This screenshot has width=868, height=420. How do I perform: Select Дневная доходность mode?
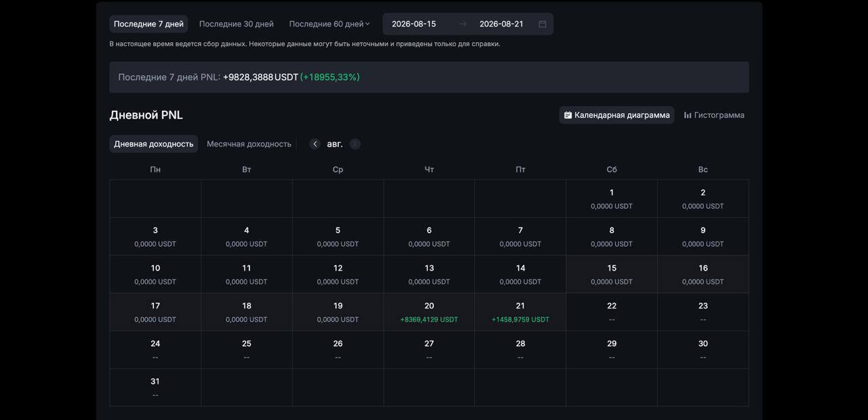click(154, 144)
